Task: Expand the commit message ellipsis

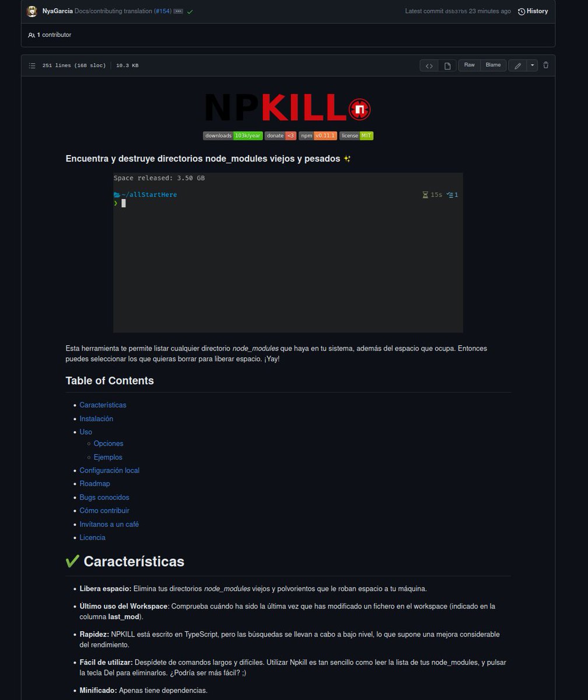Action: (x=178, y=11)
